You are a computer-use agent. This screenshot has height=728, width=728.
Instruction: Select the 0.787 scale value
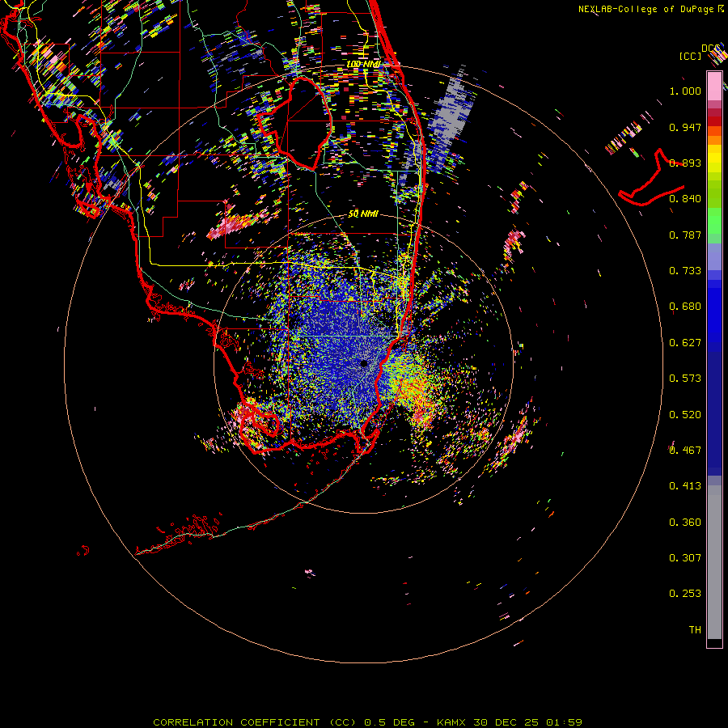[685, 235]
